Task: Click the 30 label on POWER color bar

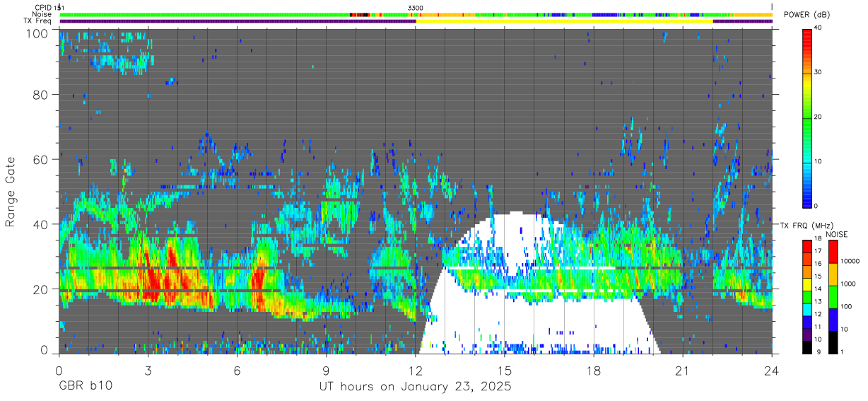Action: [x=817, y=73]
